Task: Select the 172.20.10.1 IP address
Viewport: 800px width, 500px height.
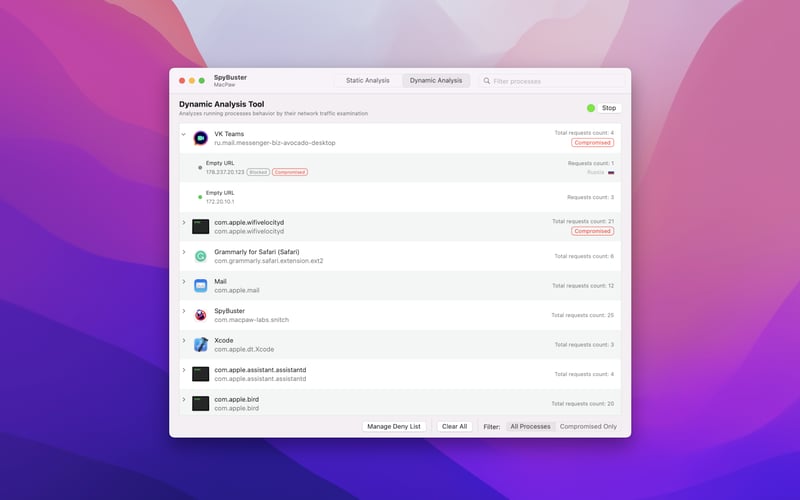Action: coord(220,202)
